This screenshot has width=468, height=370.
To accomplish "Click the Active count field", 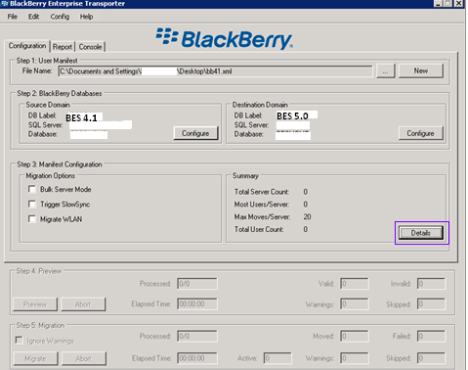I will pos(278,358).
